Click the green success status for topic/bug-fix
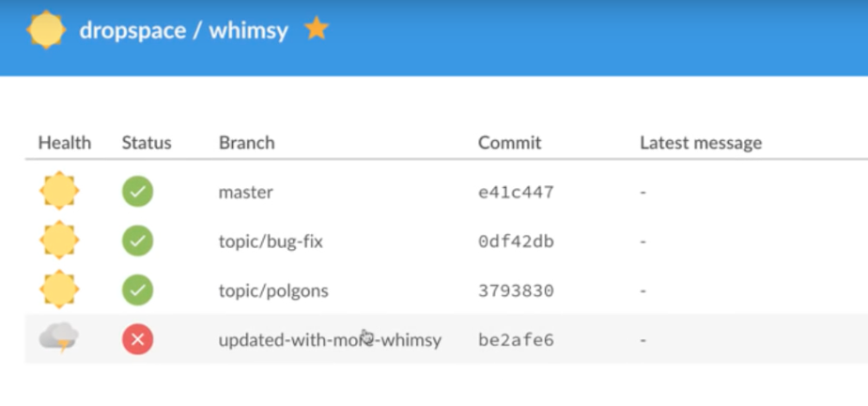 [138, 241]
